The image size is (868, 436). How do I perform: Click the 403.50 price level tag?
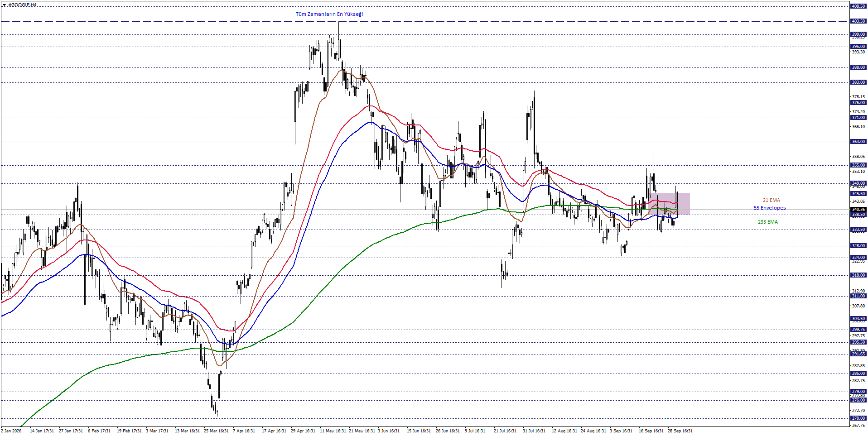pyautogui.click(x=858, y=21)
